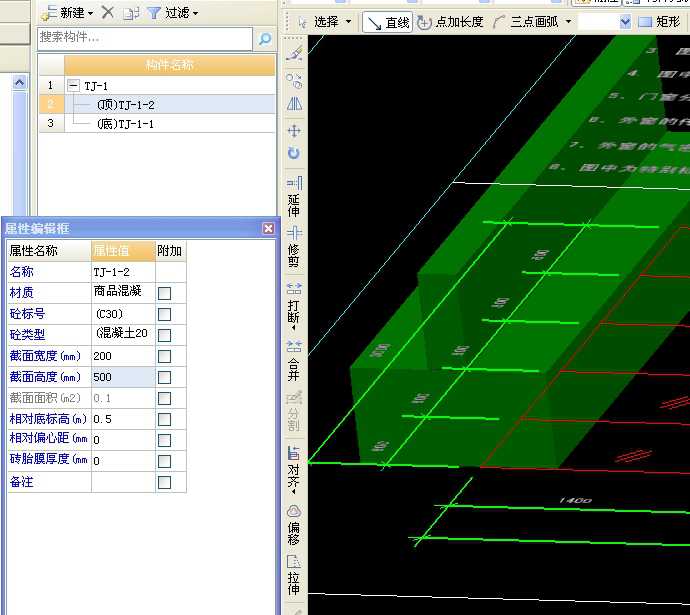The width and height of the screenshot is (690, 615).
Task: Activate the 直线 (Line) draw tool
Action: click(387, 22)
